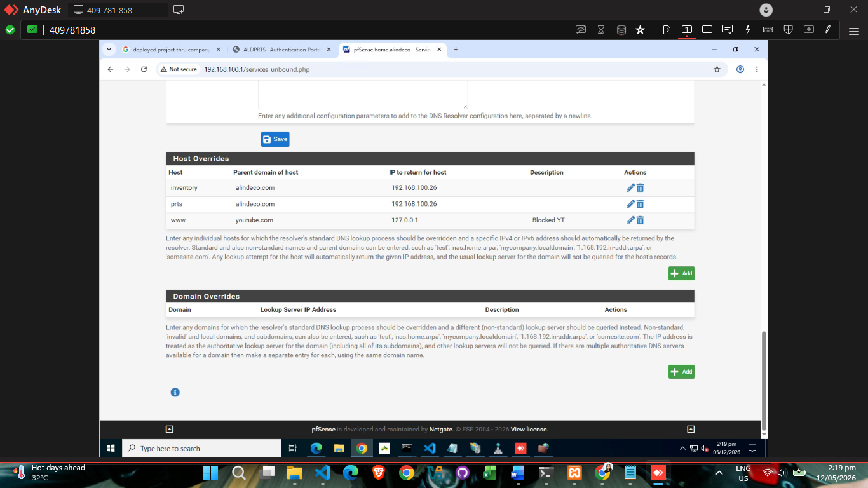
Task: Add a new Domain Override entry
Action: [681, 372]
